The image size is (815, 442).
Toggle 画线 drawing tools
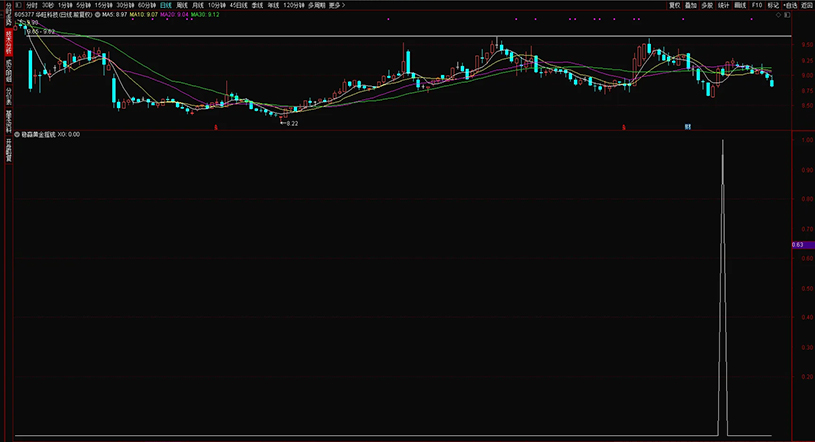coord(740,5)
